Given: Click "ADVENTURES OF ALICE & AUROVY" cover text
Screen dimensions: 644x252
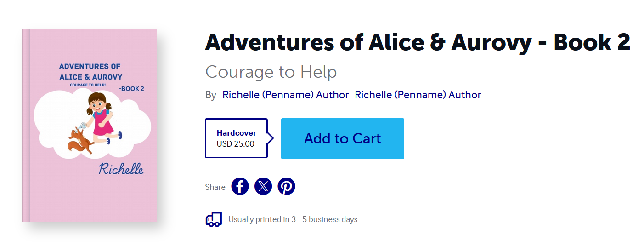Looking at the screenshot, I should click(90, 72).
